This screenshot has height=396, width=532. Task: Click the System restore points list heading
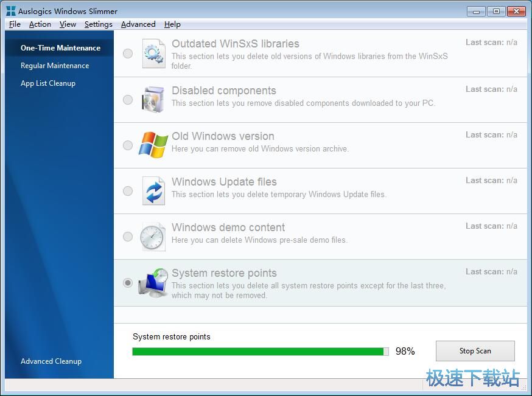click(224, 273)
